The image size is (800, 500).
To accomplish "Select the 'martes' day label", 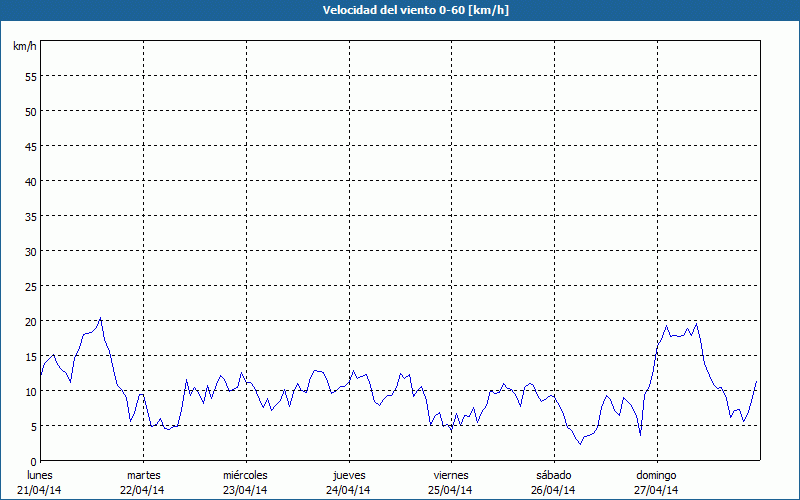I will (143, 474).
